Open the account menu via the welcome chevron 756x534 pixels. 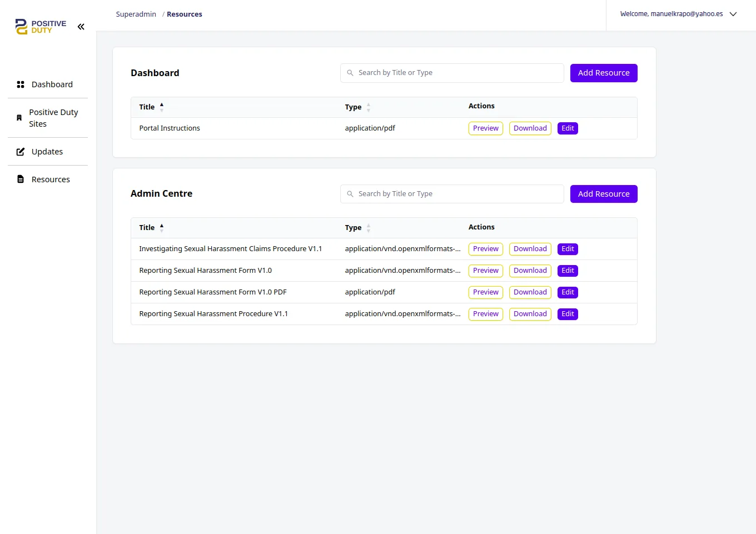[x=733, y=13]
